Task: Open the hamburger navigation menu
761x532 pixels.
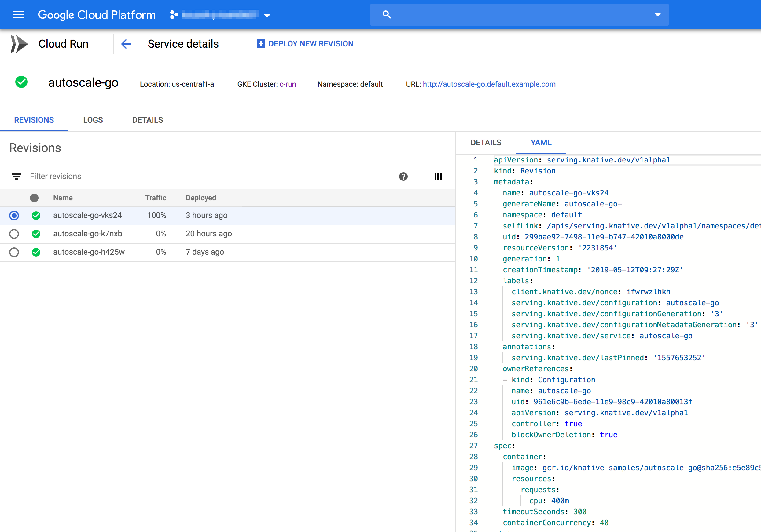Action: pos(19,15)
